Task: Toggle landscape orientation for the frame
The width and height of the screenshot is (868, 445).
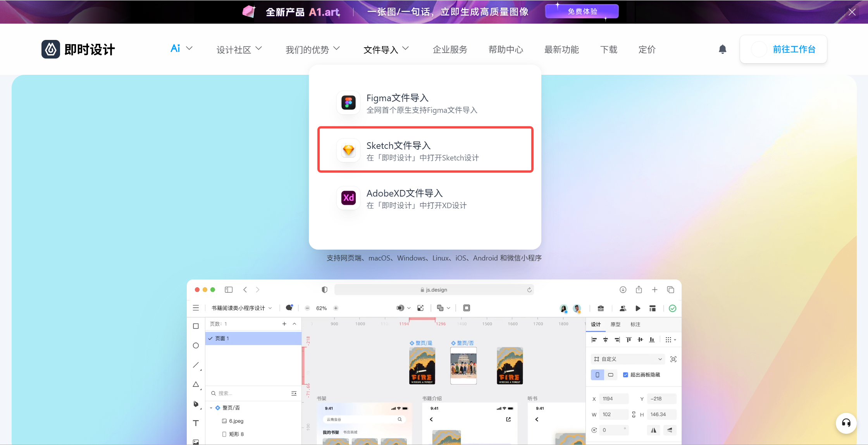Action: click(x=611, y=374)
